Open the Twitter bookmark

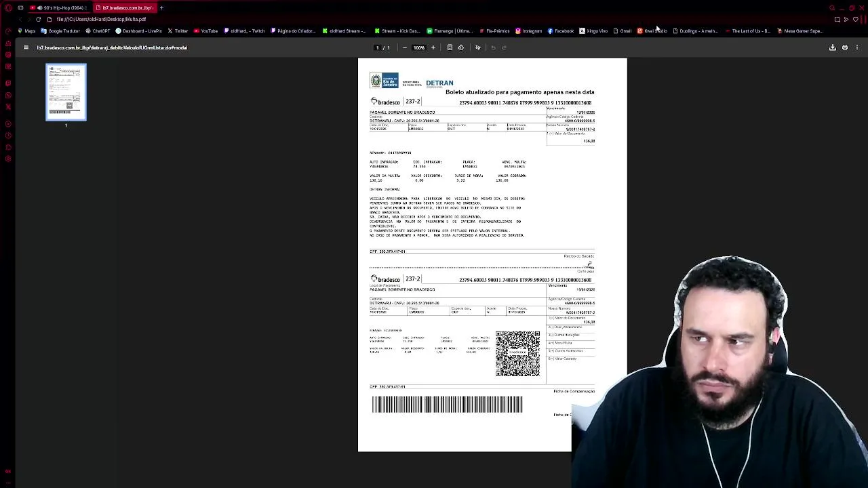178,30
